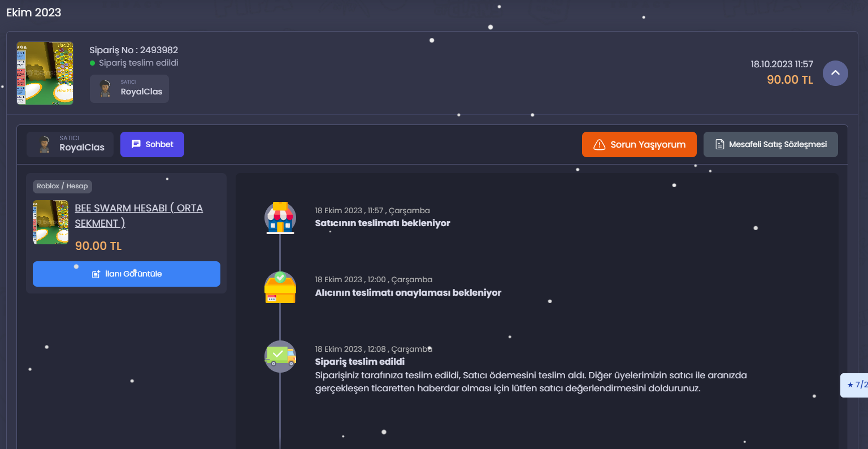The width and height of the screenshot is (868, 449).
Task: Open the BEE SWARM HESABI listing link
Action: click(x=139, y=215)
